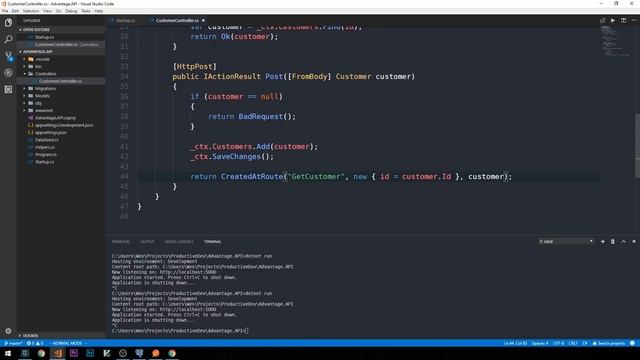
Task: Open the View menu
Action: (48, 11)
